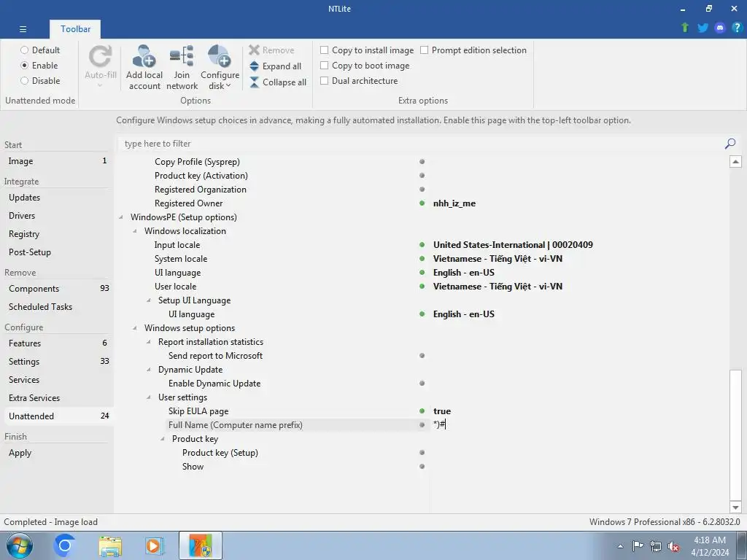Select Enable unattended mode
The image size is (747, 560).
pyautogui.click(x=24, y=65)
